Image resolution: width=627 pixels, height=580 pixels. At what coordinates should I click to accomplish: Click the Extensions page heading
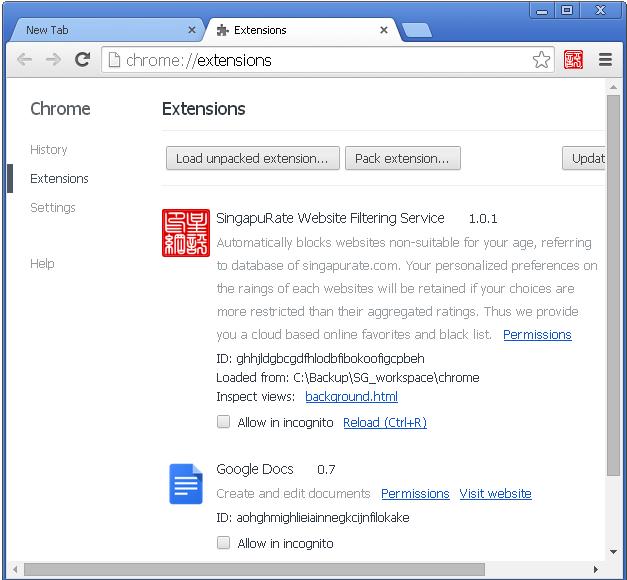point(204,109)
